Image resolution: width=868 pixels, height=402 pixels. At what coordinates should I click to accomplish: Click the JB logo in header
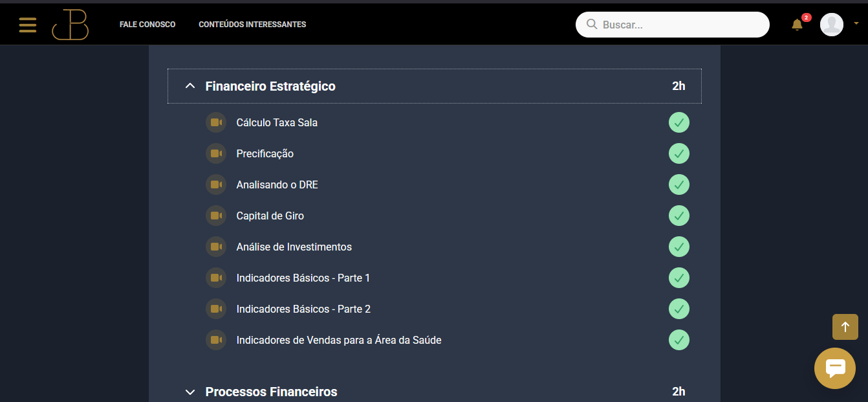coord(71,25)
